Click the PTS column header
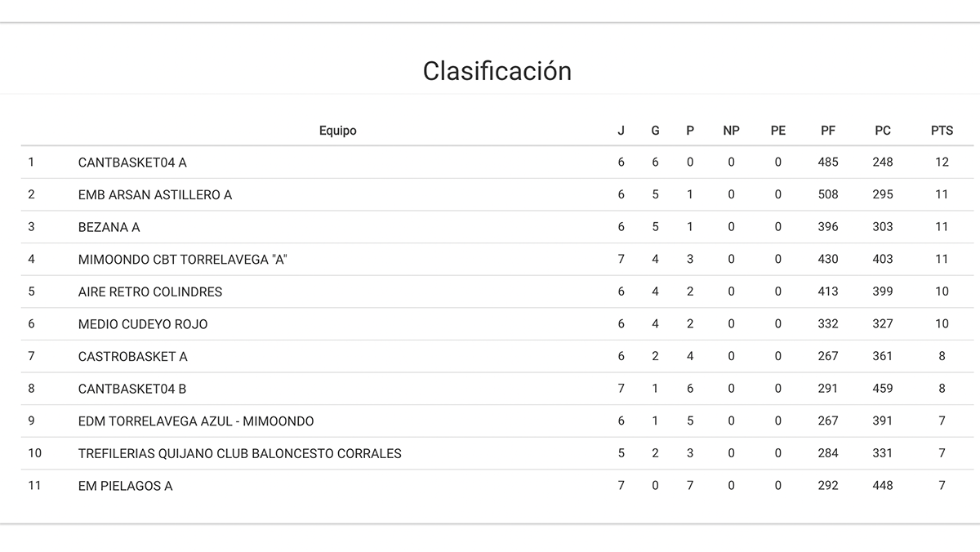 [942, 131]
